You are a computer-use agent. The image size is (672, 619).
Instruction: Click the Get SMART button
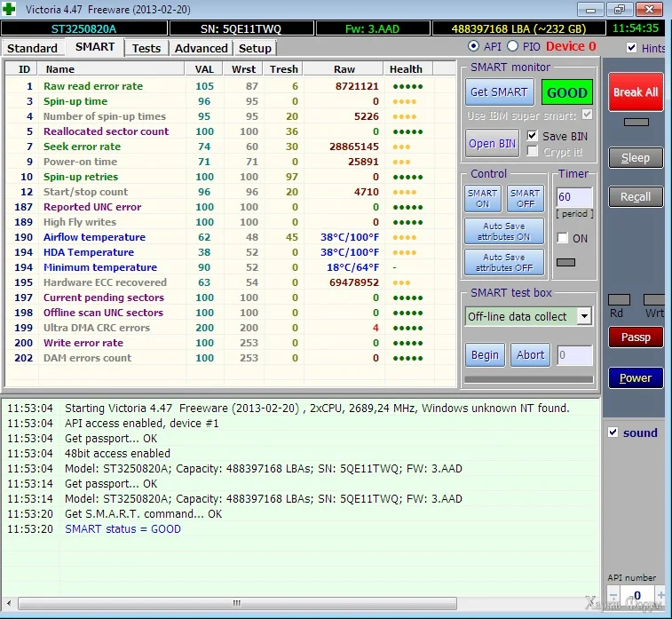(x=498, y=92)
